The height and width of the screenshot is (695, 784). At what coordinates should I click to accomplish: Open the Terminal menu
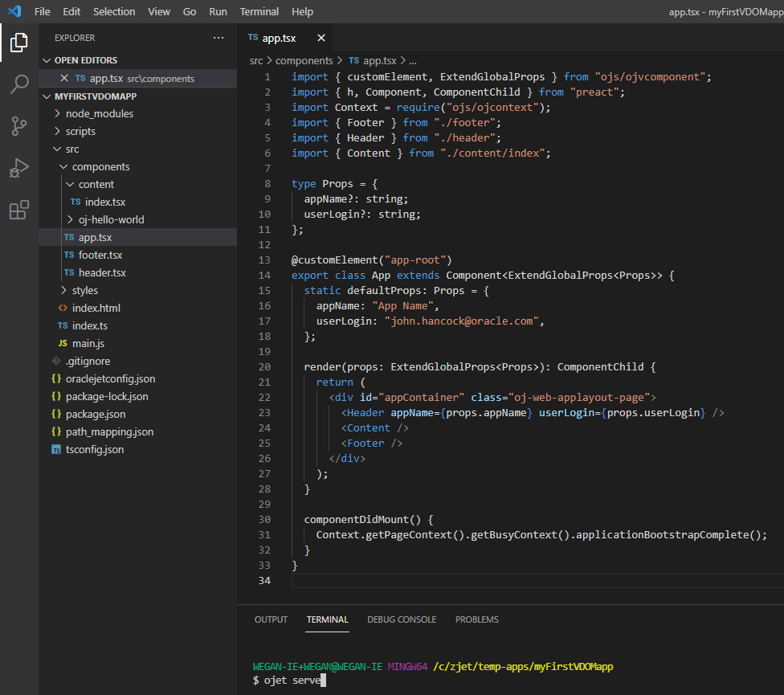pyautogui.click(x=259, y=11)
